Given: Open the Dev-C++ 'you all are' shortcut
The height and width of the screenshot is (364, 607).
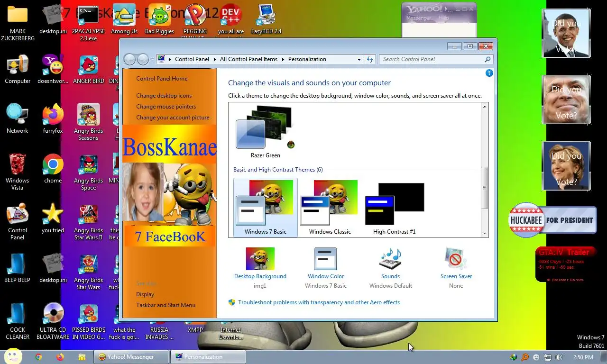Looking at the screenshot, I should [230, 20].
